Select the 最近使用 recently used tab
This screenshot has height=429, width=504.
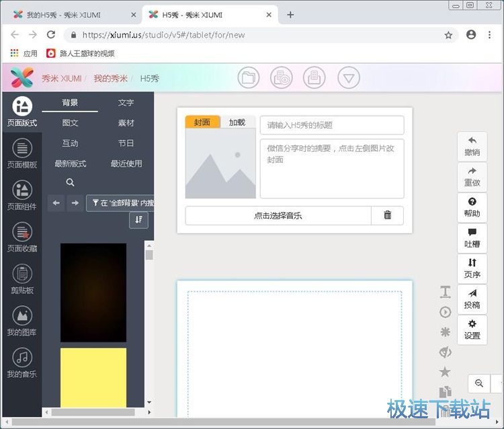coord(126,163)
